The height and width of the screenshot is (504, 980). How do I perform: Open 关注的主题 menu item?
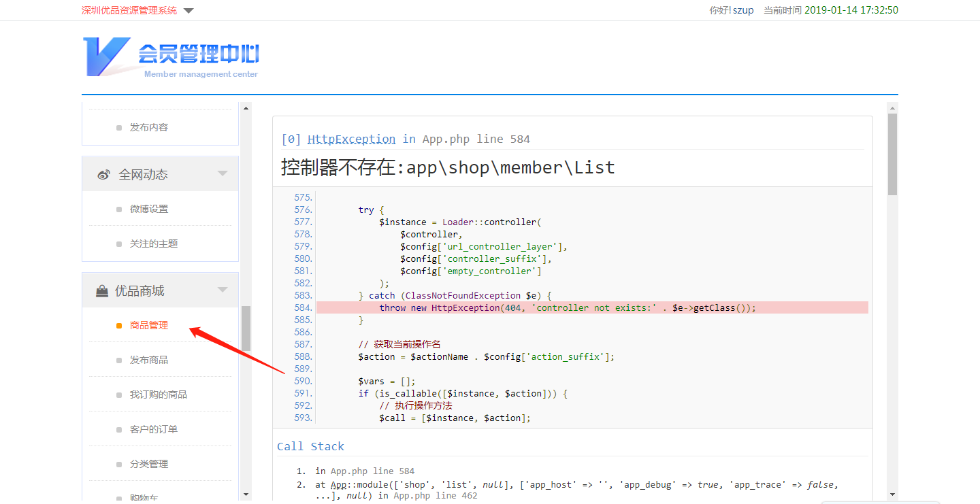click(x=154, y=243)
